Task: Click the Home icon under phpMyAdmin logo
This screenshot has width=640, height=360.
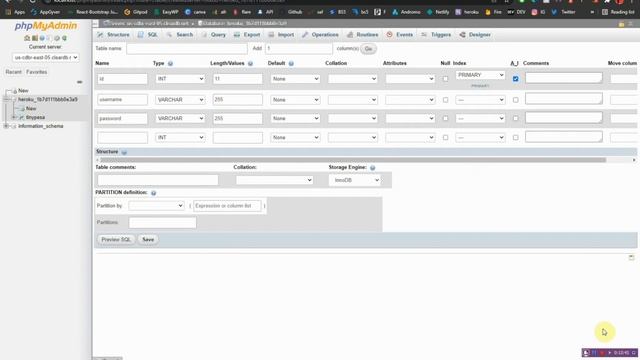Action: click(x=27, y=38)
